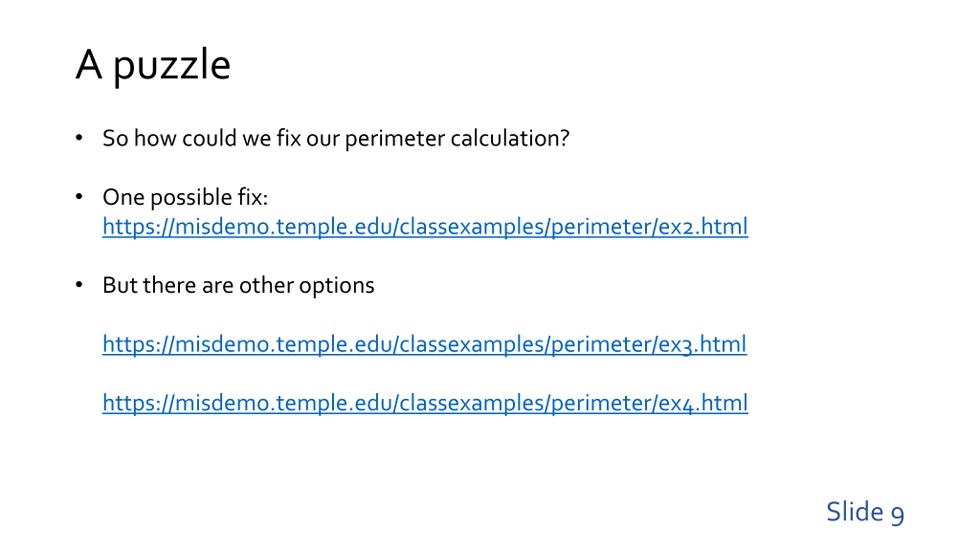Click the bullet dot before 'One possible fix'

(x=79, y=196)
